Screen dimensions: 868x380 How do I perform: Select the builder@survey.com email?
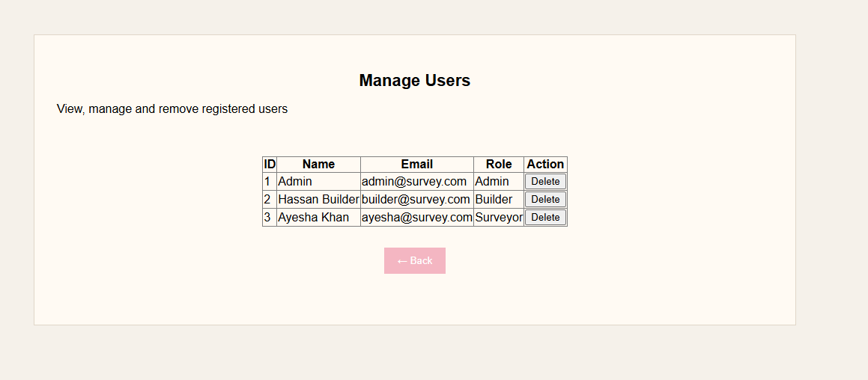[417, 199]
